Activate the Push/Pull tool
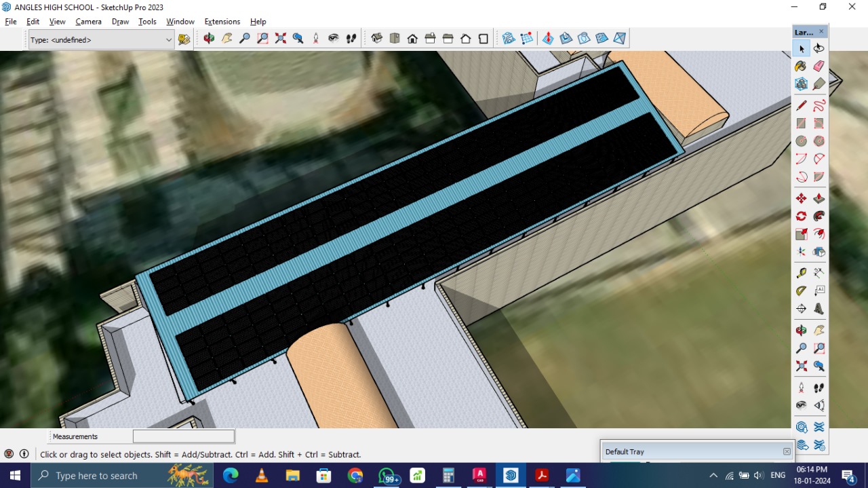868x488 pixels. [819, 198]
